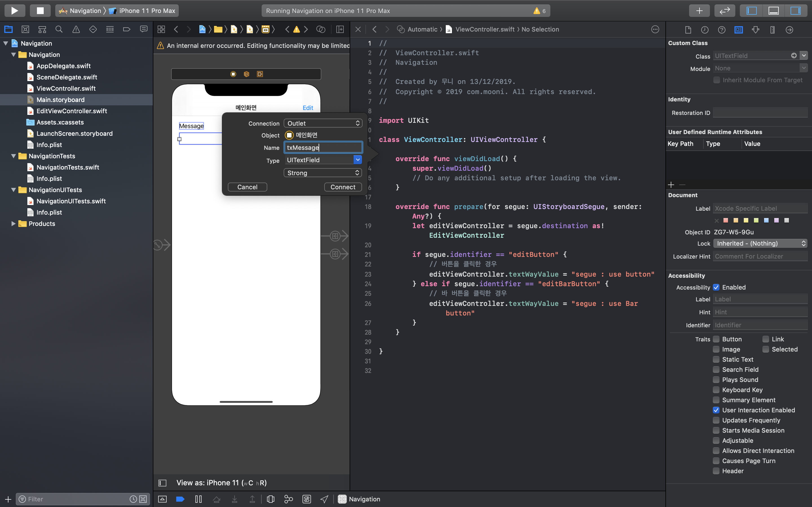Open the Connection Outlet dropdown
The width and height of the screenshot is (812, 507).
click(x=323, y=123)
